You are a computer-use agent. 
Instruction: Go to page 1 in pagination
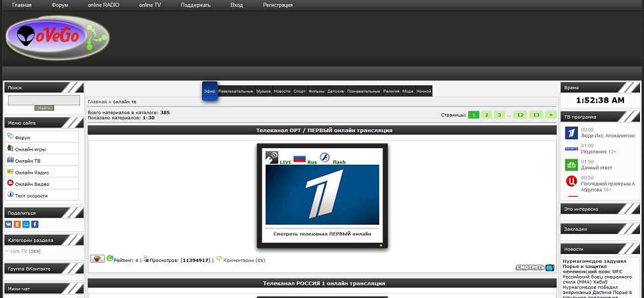(x=474, y=115)
